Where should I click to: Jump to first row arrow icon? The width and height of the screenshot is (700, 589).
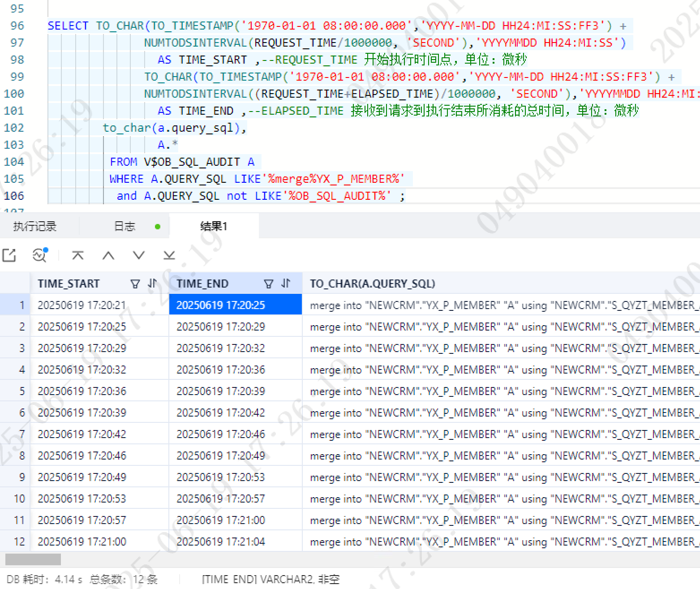click(x=78, y=255)
